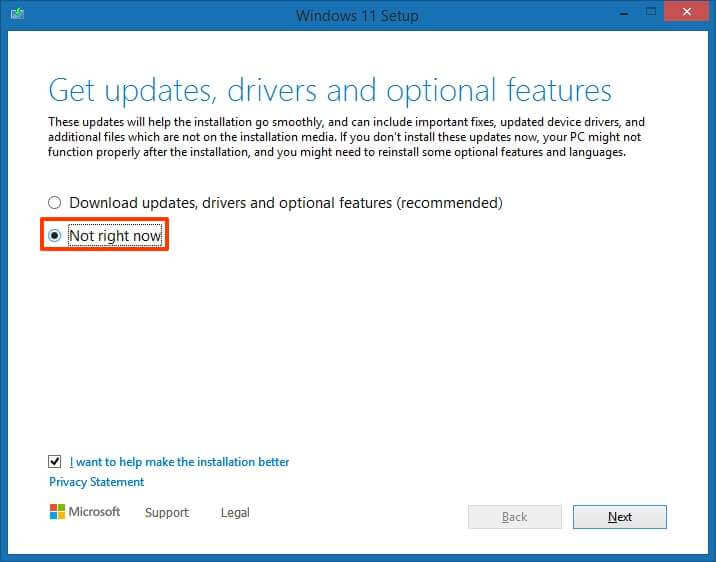The height and width of the screenshot is (562, 716).
Task: Open the Privacy Statement link
Action: click(x=96, y=482)
